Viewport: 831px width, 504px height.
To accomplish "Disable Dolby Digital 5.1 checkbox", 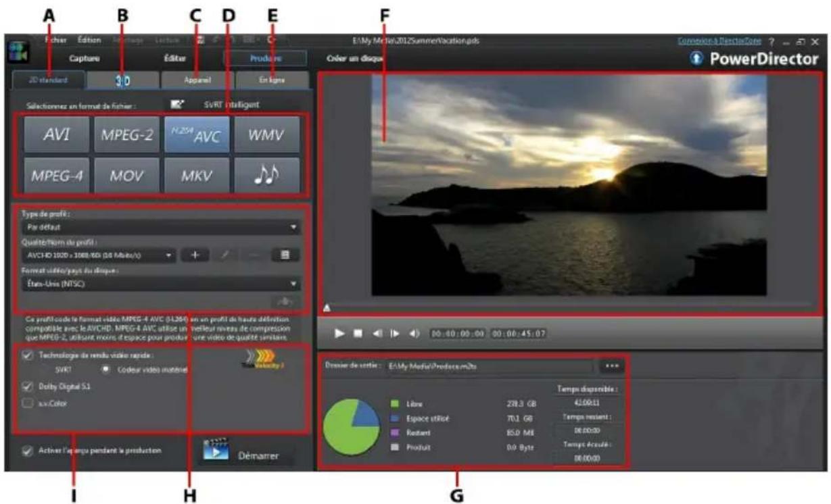I will click(x=28, y=386).
